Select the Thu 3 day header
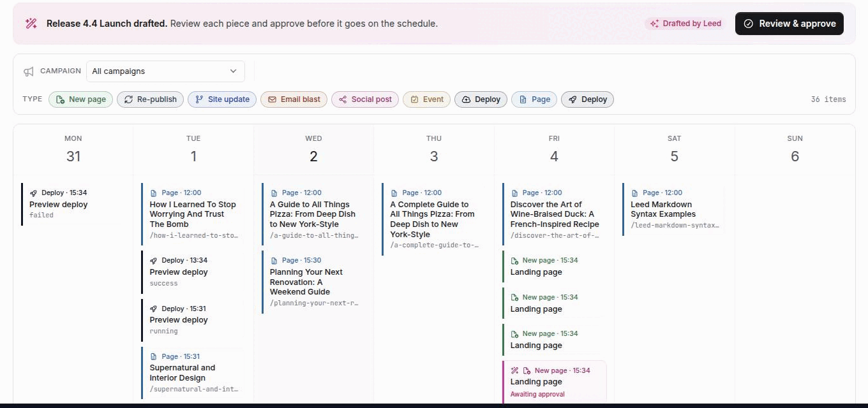Screen dimensions: 868x408 point(434,150)
